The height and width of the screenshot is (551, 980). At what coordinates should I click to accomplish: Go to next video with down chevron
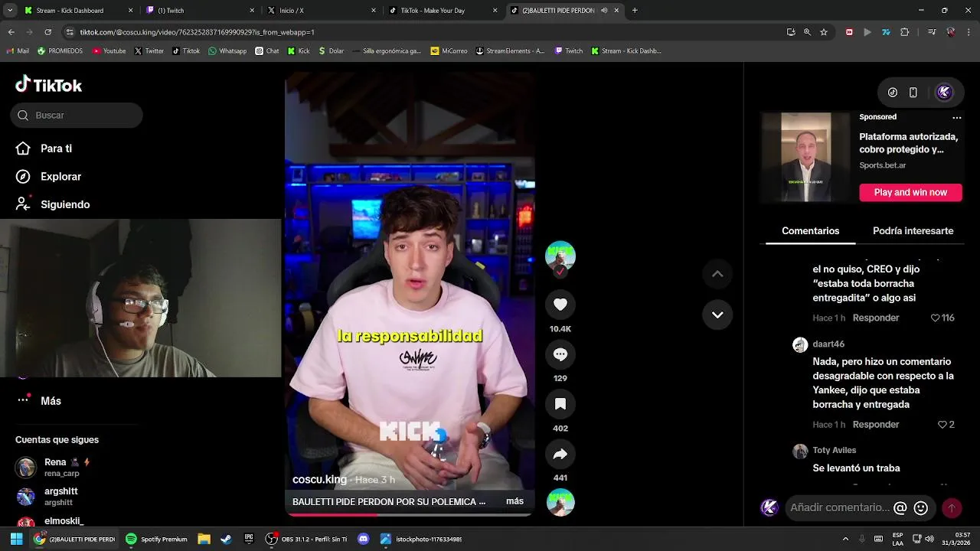717,315
